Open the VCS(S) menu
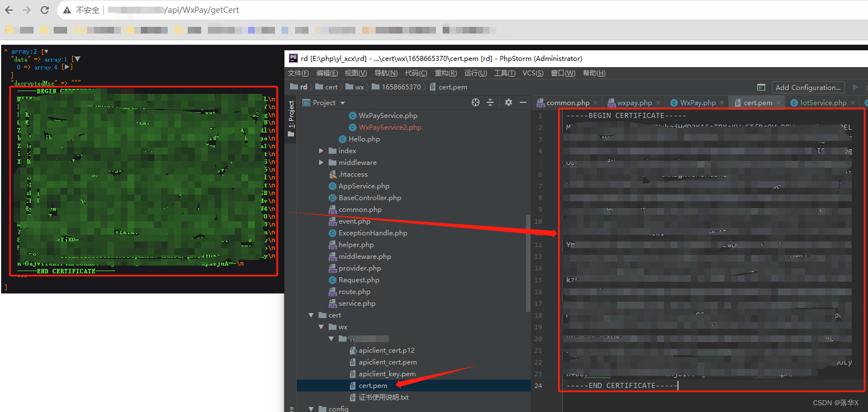This screenshot has width=868, height=412. pyautogui.click(x=533, y=73)
